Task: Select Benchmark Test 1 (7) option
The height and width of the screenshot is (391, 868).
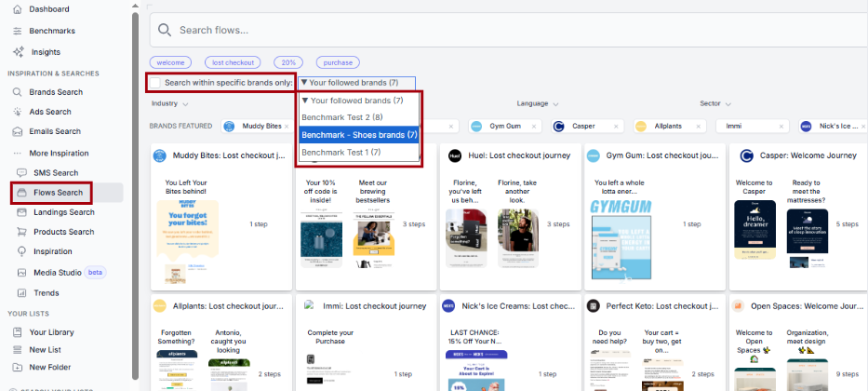Action: click(x=359, y=152)
